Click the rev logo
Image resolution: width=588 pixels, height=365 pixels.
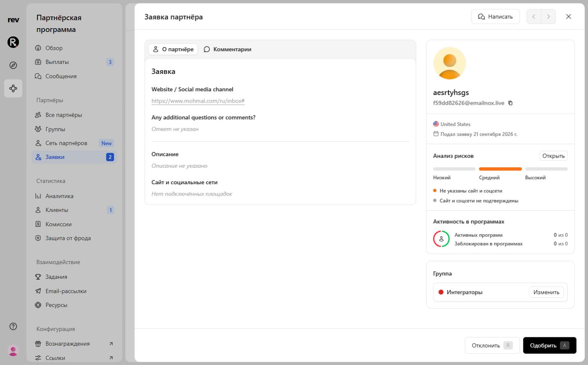(x=13, y=20)
